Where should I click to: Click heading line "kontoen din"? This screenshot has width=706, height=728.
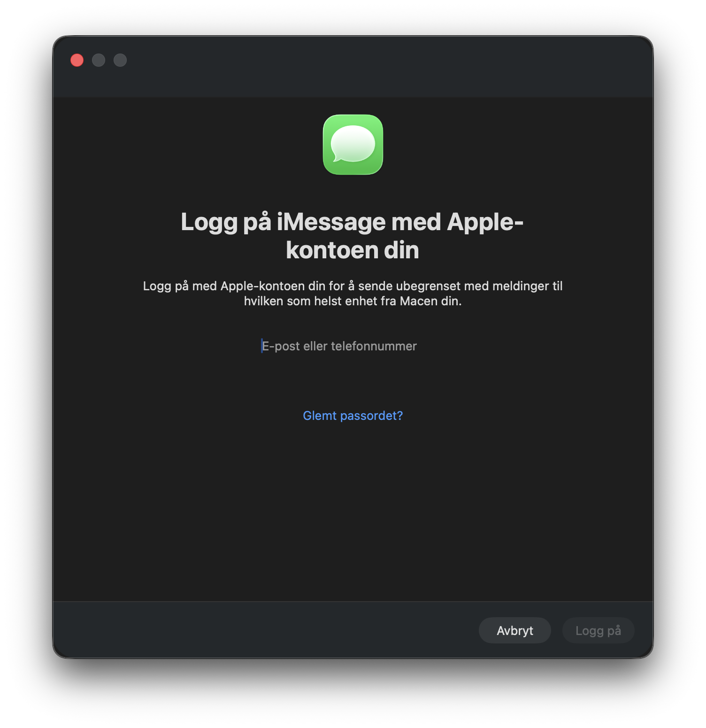(x=352, y=250)
